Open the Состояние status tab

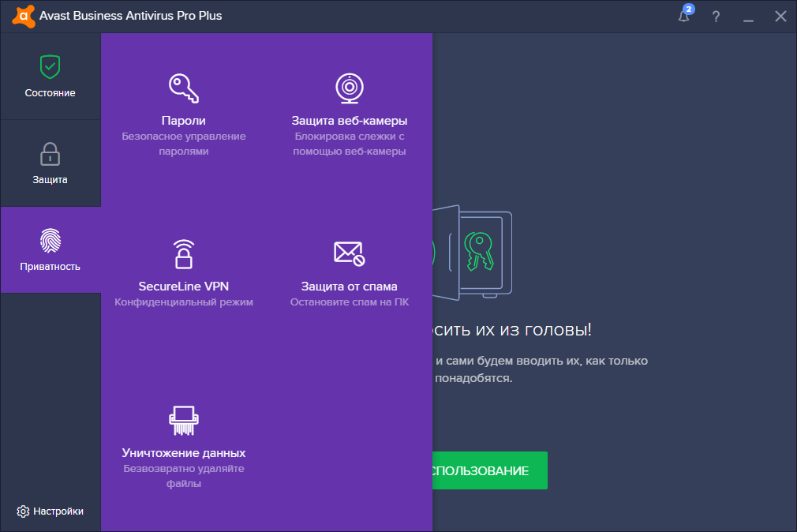pyautogui.click(x=51, y=77)
